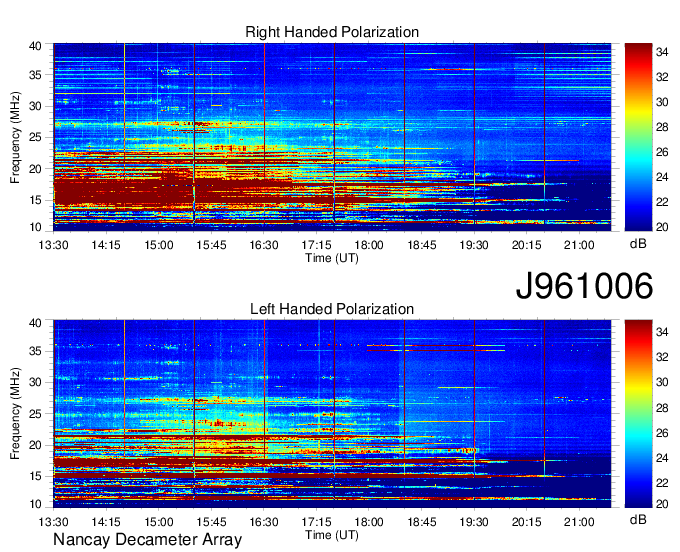Select the 20 value on lower colorbar scale
Image resolution: width=680 pixels, height=552 pixels.
[x=662, y=504]
